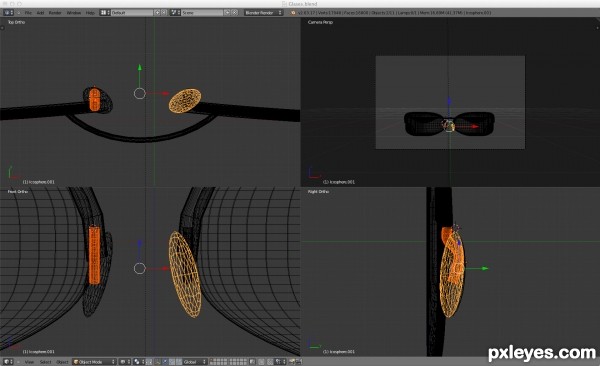This screenshot has height=366, width=600.
Task: Add a new scene
Action: (x=227, y=13)
